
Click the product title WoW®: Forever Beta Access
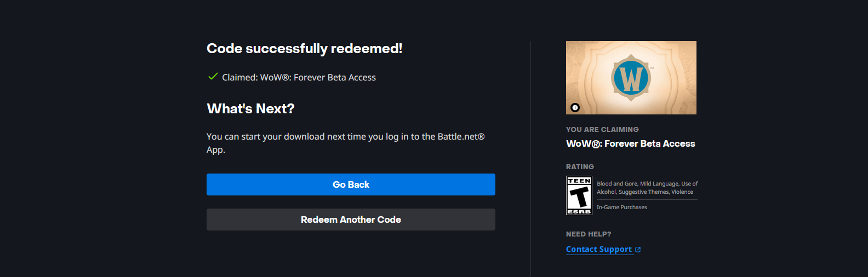coord(631,143)
